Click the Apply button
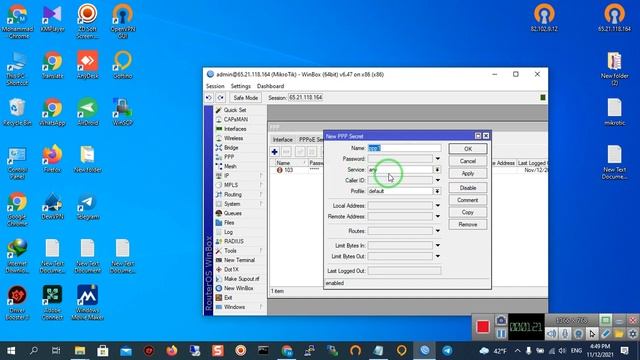The height and width of the screenshot is (360, 640). (468, 173)
